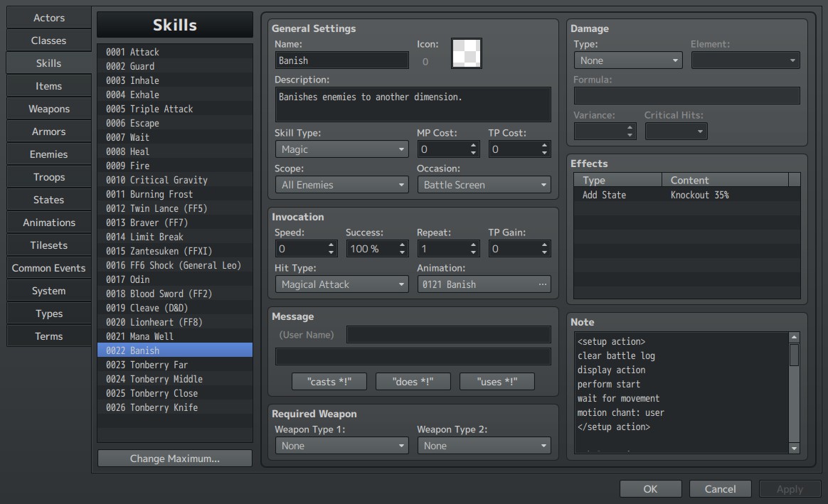Decrease TP Cost with the down arrow

pos(544,153)
